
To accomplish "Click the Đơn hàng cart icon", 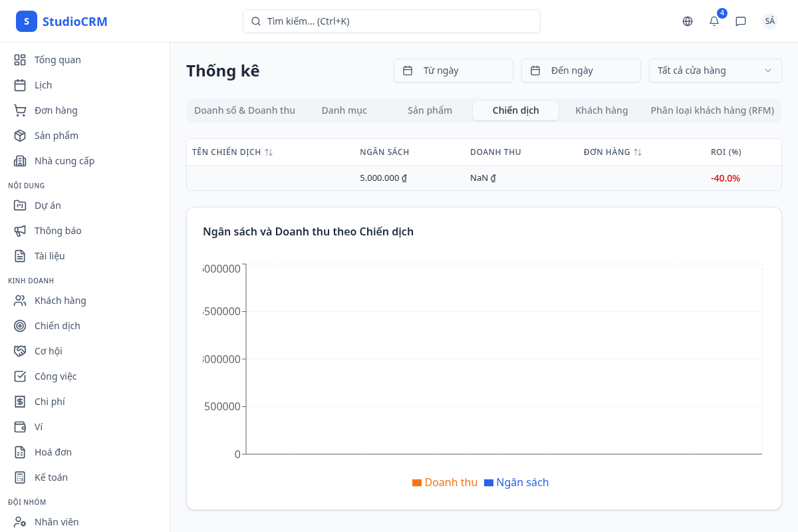I will tap(20, 110).
